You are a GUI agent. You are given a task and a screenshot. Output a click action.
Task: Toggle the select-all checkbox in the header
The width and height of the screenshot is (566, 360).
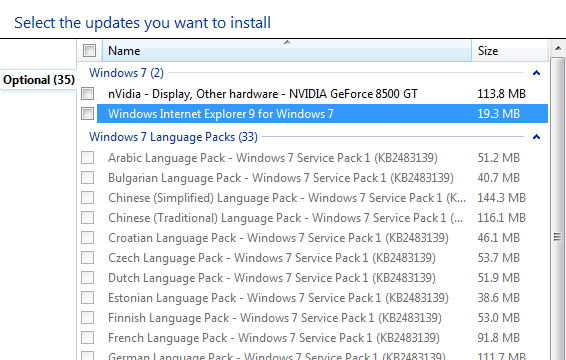(x=89, y=51)
